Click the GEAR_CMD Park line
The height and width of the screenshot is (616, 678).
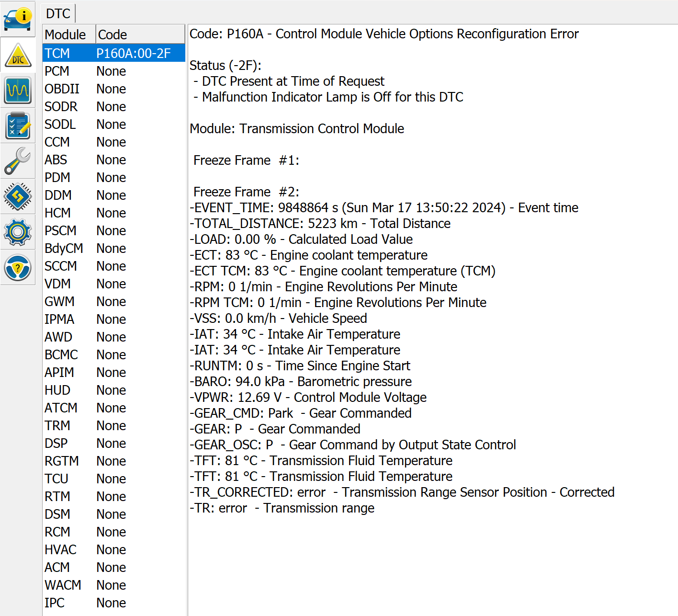pyautogui.click(x=301, y=413)
